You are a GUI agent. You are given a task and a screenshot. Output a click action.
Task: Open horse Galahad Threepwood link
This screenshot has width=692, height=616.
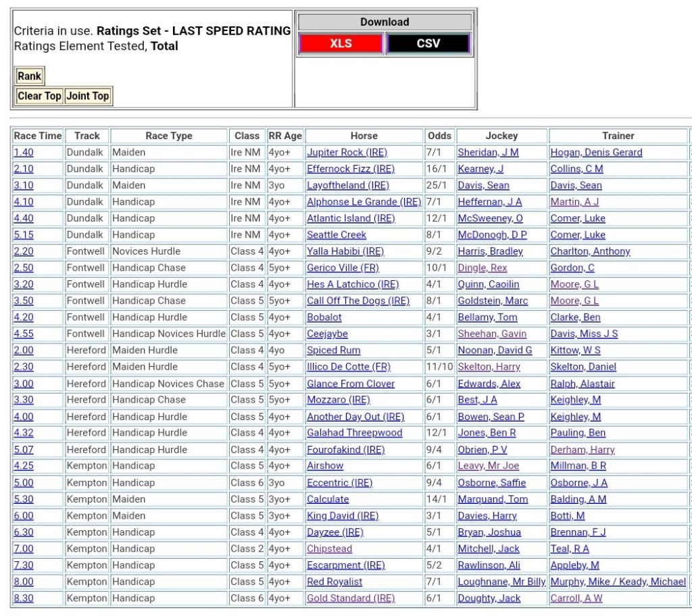click(x=354, y=433)
